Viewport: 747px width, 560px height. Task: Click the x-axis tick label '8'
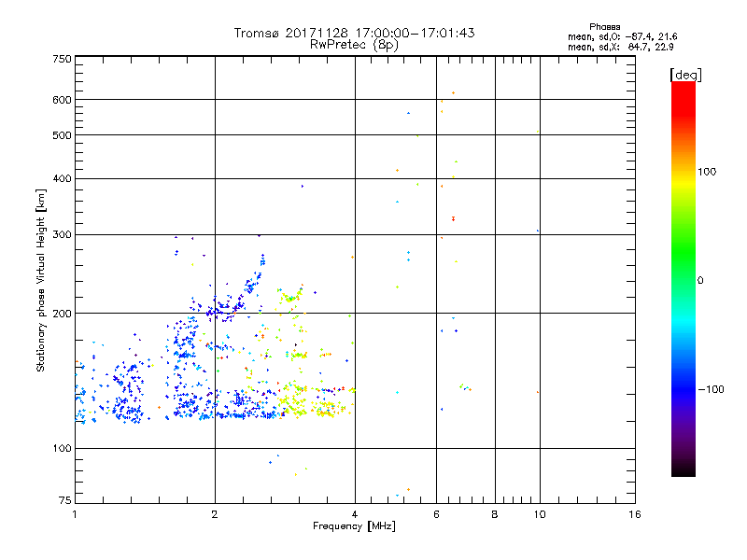pyautogui.click(x=495, y=514)
